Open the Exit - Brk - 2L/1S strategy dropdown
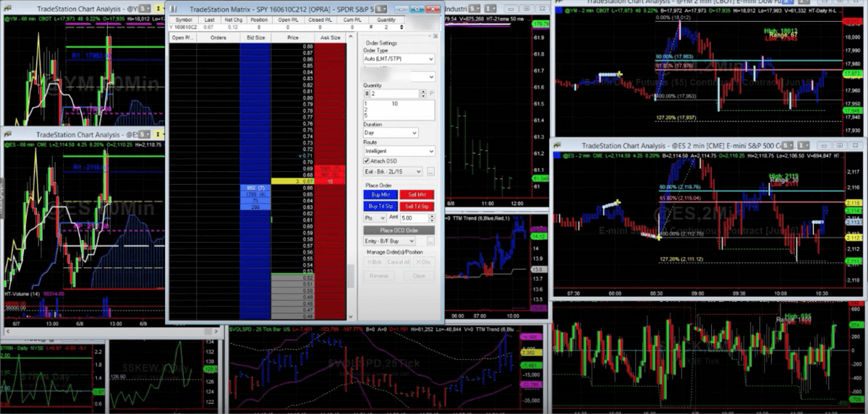This screenshot has width=868, height=414. pos(393,172)
